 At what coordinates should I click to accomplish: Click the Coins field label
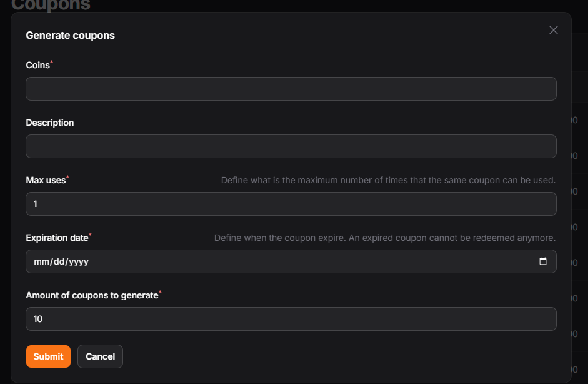(x=37, y=65)
